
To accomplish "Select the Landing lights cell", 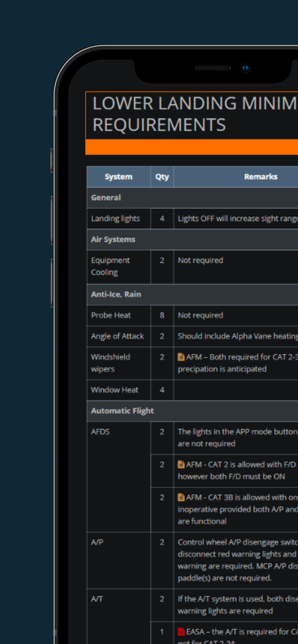I will click(x=119, y=219).
